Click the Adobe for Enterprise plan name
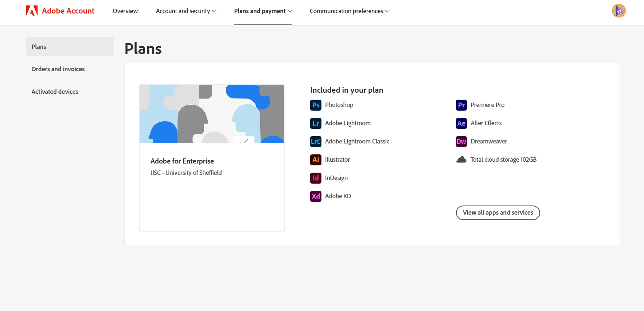This screenshot has width=644, height=311. (182, 161)
